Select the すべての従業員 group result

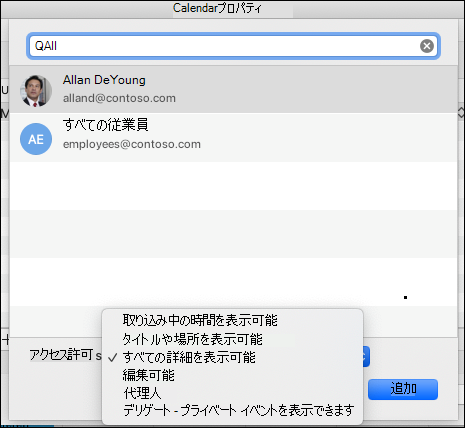(233, 137)
